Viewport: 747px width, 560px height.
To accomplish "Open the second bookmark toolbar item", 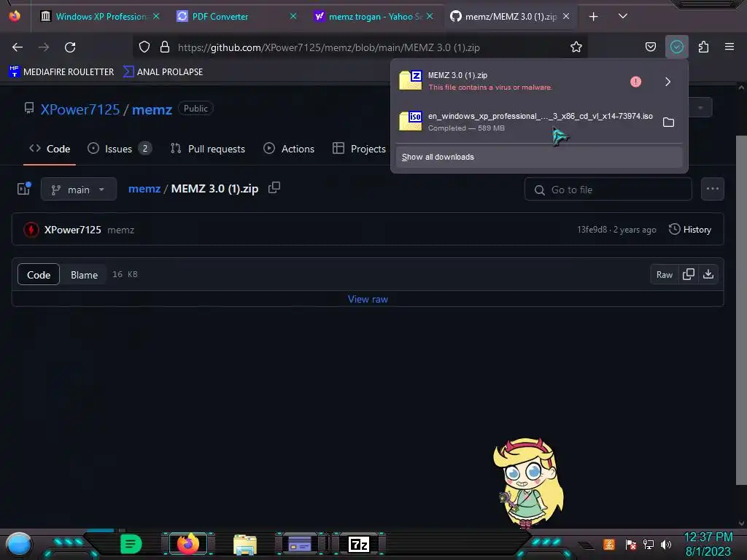I will pyautogui.click(x=163, y=72).
